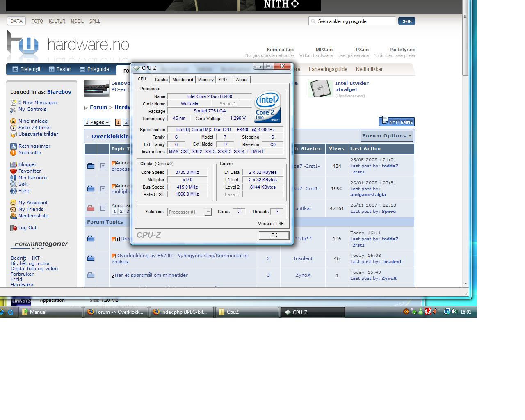
Task: Open the Blogger icon
Action: point(14,164)
